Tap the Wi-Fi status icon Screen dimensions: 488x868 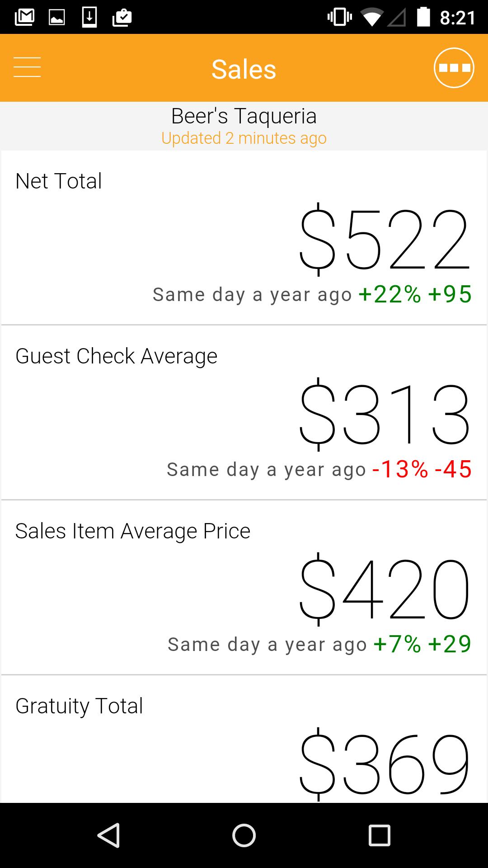(x=371, y=17)
